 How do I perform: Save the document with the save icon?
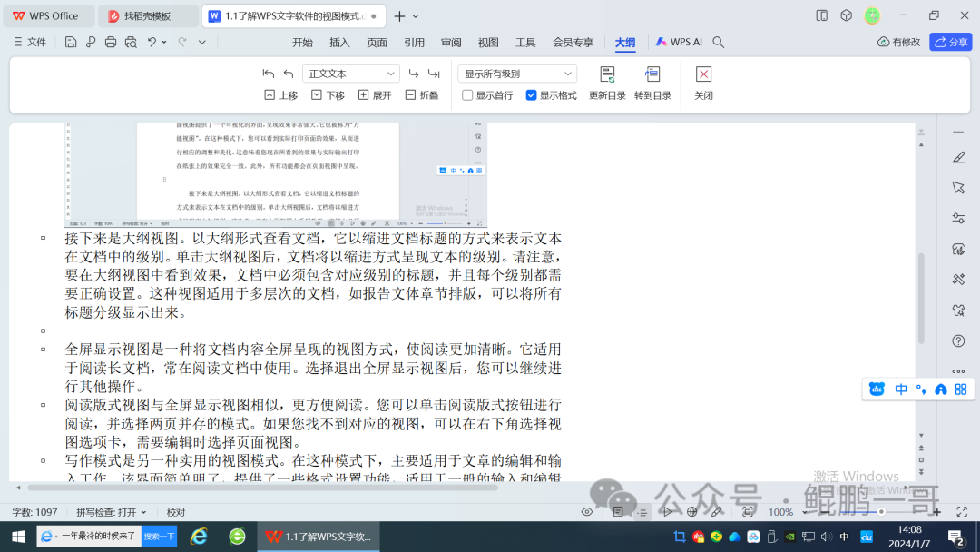pyautogui.click(x=71, y=42)
